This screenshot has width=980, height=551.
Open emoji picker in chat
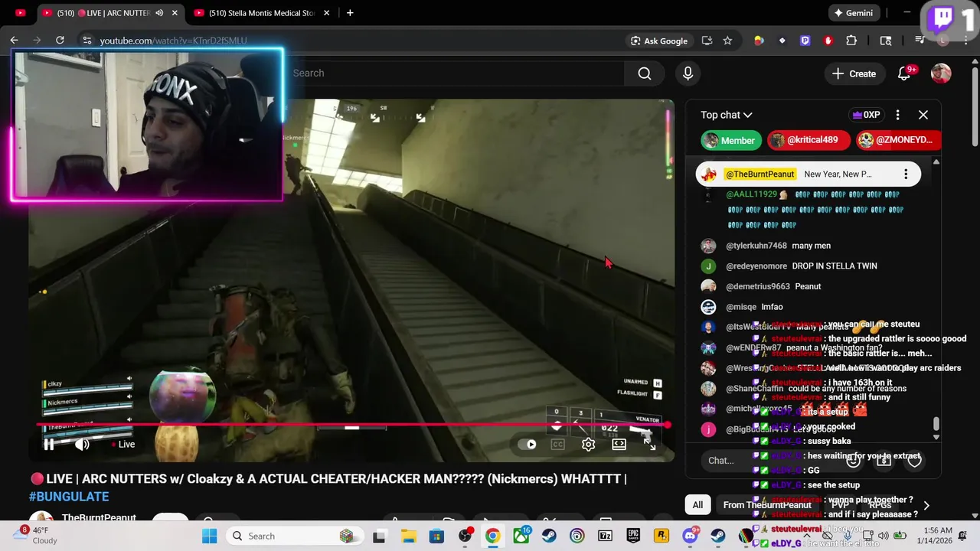853,460
